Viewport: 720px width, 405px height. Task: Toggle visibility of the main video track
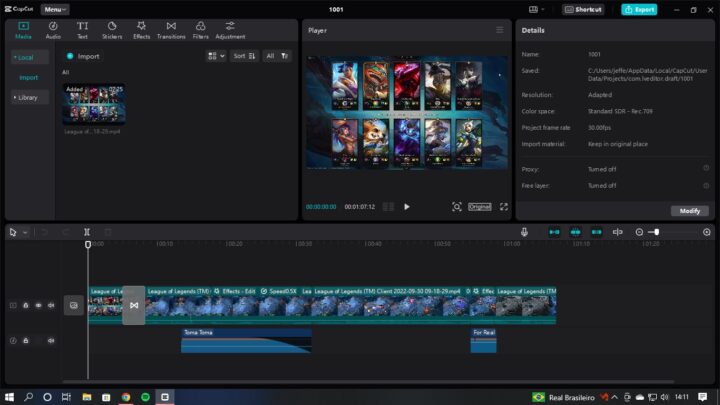point(38,305)
